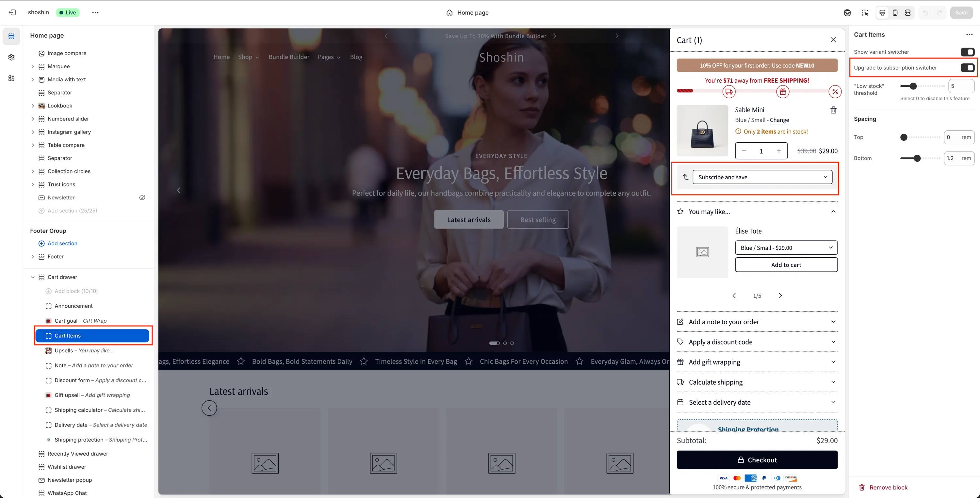Open the three-dot menu beside Live
Image resolution: width=980 pixels, height=498 pixels.
pos(95,12)
